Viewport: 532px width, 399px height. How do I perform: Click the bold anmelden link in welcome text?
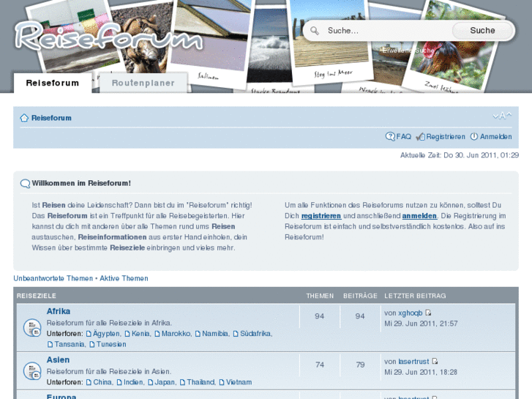click(x=419, y=216)
